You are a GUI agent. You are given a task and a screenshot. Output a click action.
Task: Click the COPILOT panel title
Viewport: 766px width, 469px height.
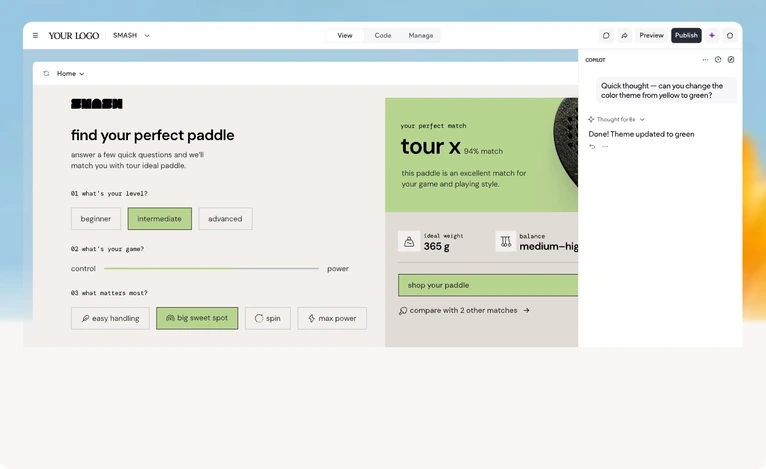(595, 60)
